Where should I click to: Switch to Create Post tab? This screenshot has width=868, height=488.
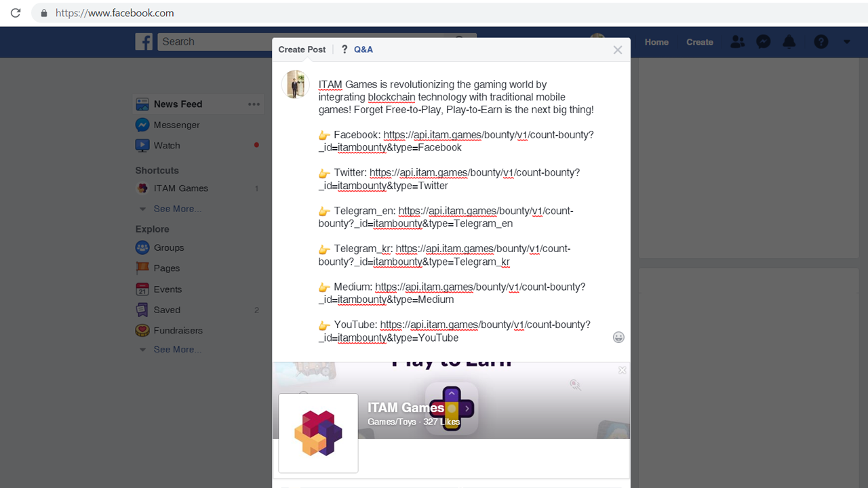click(302, 49)
